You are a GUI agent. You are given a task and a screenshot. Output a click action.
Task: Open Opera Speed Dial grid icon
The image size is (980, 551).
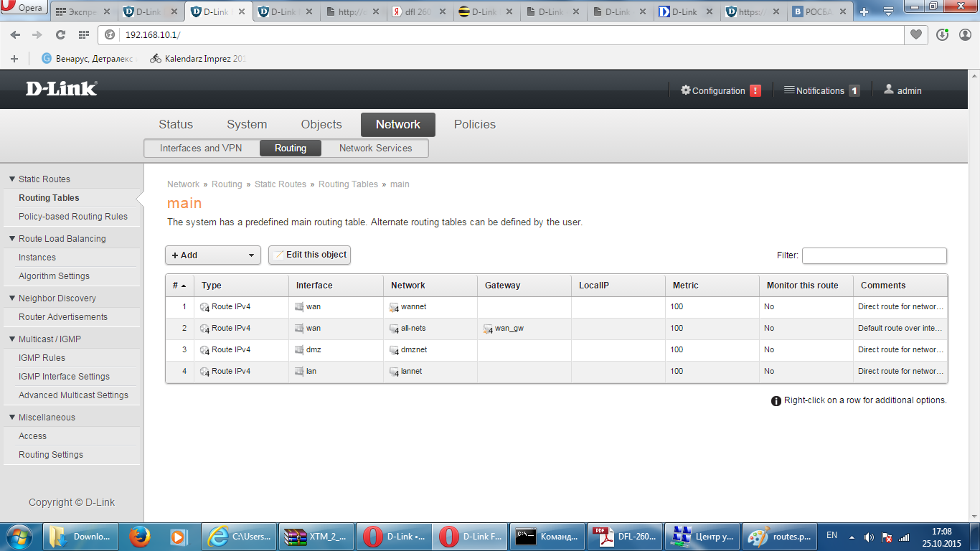83,35
